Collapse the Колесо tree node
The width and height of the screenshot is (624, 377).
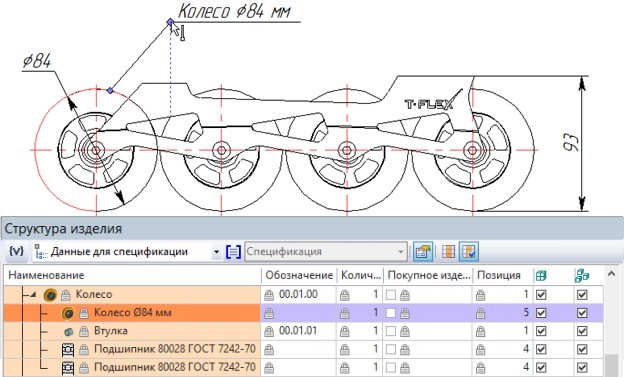pyautogui.click(x=33, y=295)
